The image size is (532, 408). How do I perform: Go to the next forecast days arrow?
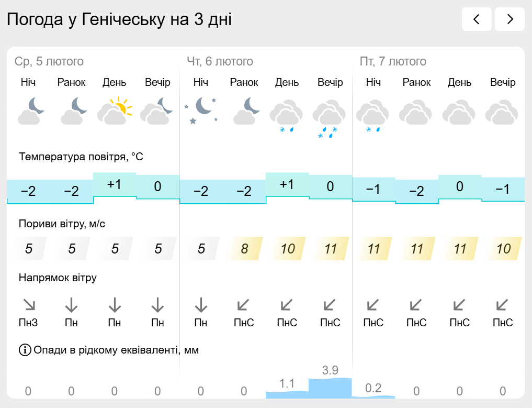pyautogui.click(x=510, y=19)
